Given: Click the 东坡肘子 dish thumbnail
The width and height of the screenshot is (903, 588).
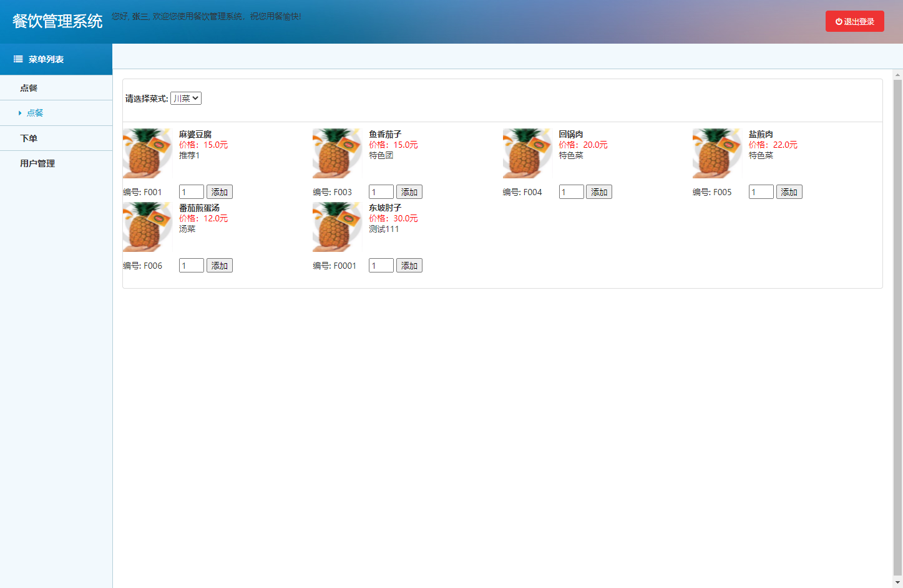Looking at the screenshot, I should pyautogui.click(x=338, y=227).
